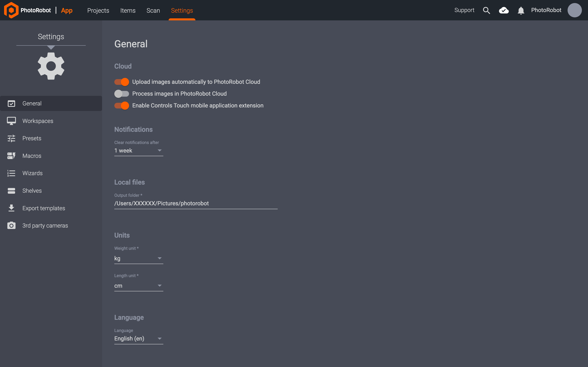Image resolution: width=588 pixels, height=367 pixels.
Task: Switch to the Projects tab
Action: click(x=98, y=10)
